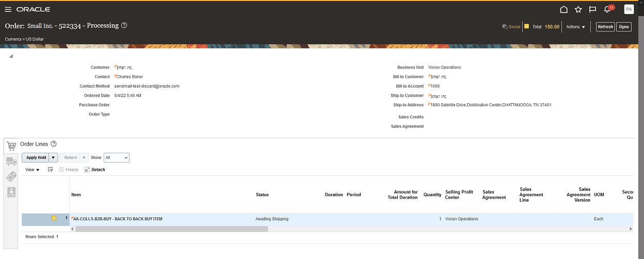Image resolution: width=644 pixels, height=259 pixels.
Task: Click the Total 150.00 amount
Action: 553,27
